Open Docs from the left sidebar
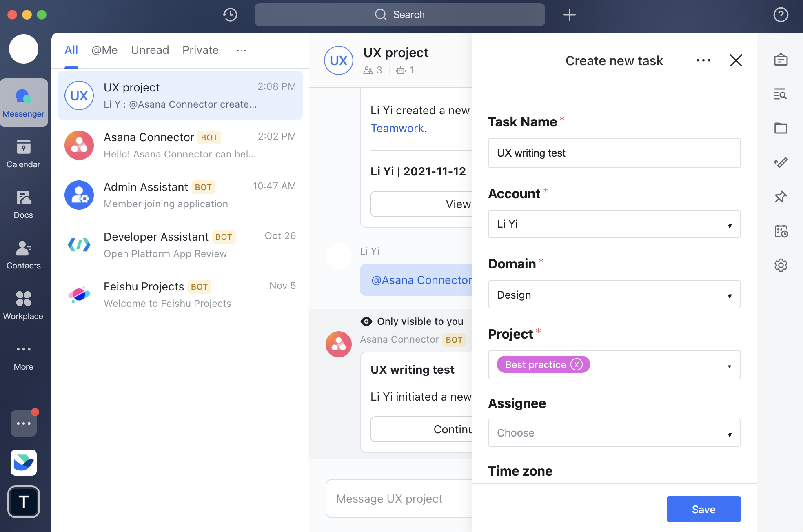 pos(23,204)
